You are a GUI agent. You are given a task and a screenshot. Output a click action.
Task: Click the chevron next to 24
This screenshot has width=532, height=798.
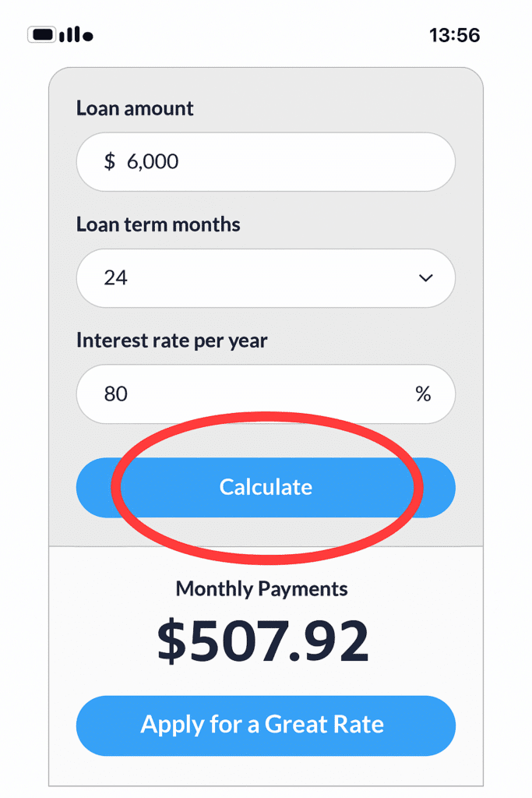point(425,278)
